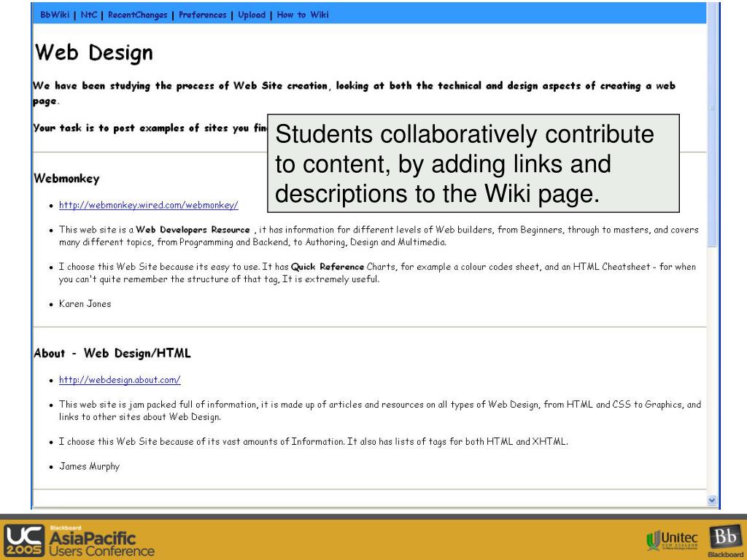Click the bold Web Developers Resource text

(193, 230)
